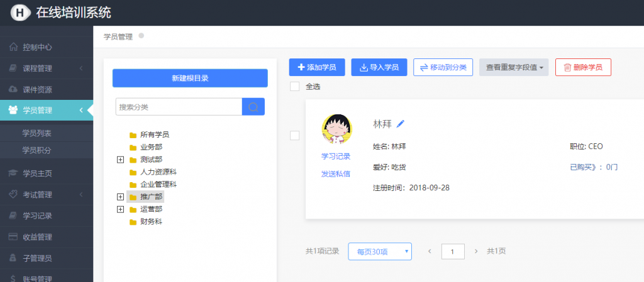Click the 新建根目录 button
644x282 pixels.
point(190,79)
